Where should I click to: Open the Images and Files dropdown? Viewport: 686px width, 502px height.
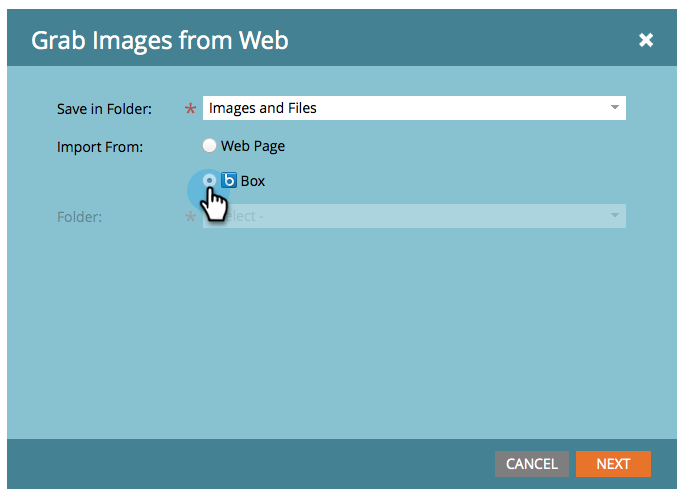click(414, 108)
